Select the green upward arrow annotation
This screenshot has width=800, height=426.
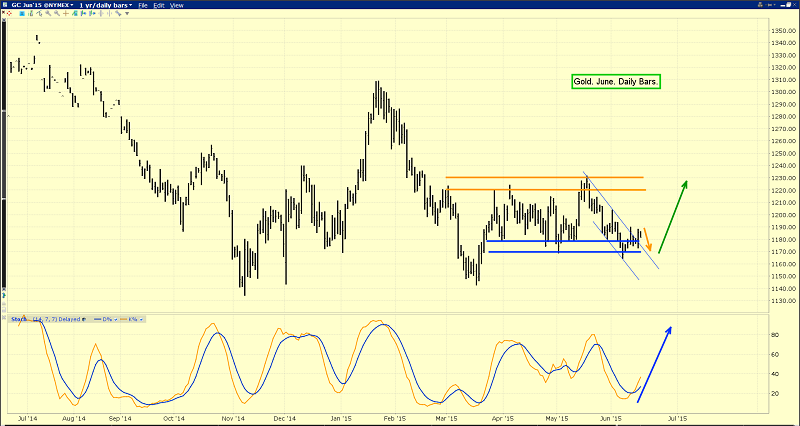[672, 217]
